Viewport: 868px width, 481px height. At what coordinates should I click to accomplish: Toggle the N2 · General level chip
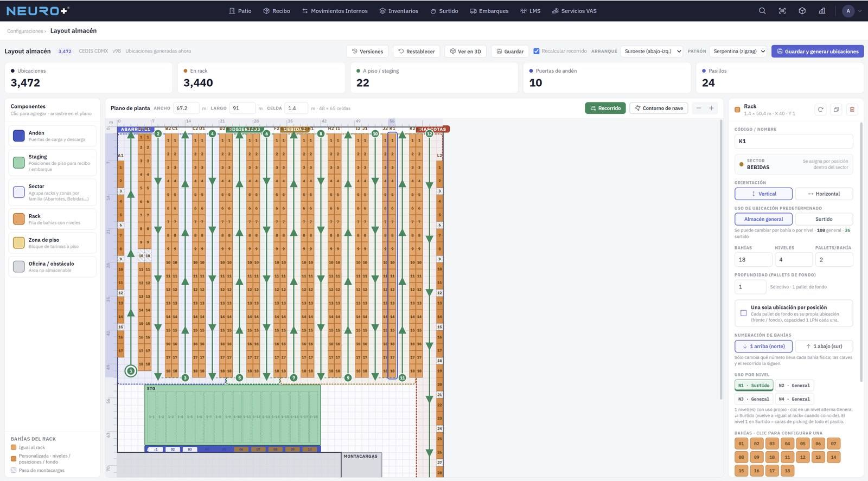pos(794,385)
